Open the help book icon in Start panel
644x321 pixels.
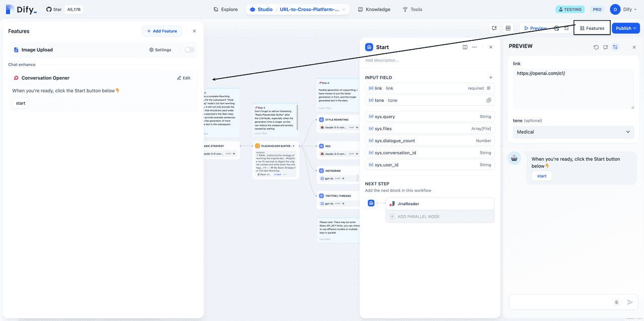click(465, 47)
